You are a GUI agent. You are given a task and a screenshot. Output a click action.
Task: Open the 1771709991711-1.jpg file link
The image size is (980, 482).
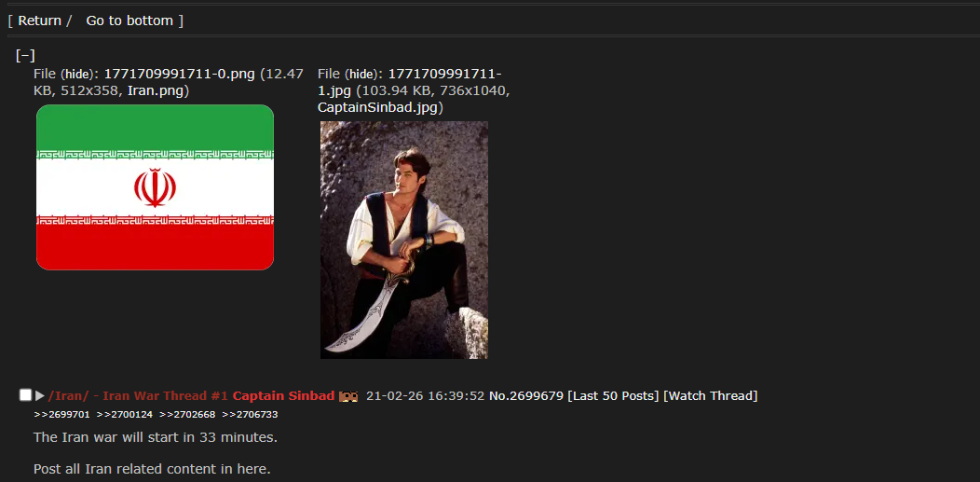point(409,83)
